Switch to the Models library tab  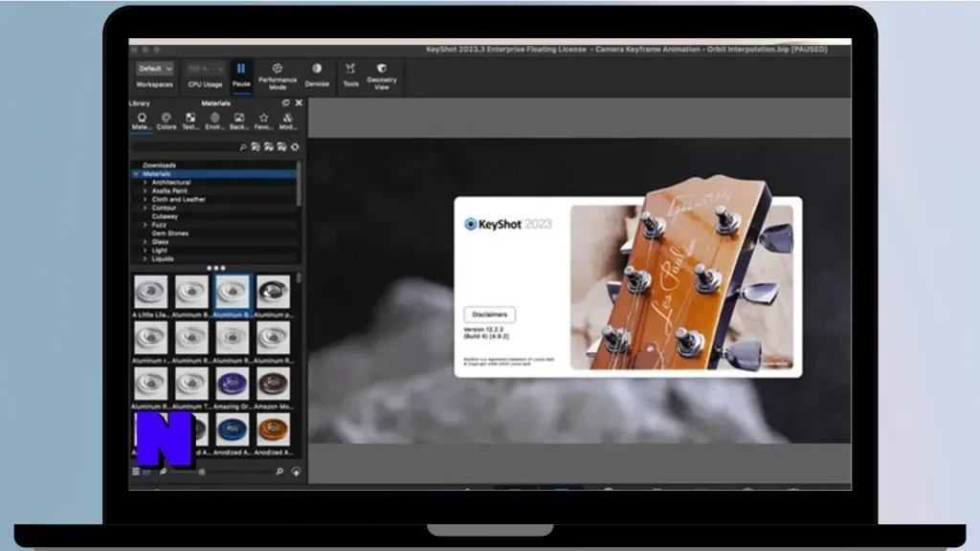(x=287, y=121)
